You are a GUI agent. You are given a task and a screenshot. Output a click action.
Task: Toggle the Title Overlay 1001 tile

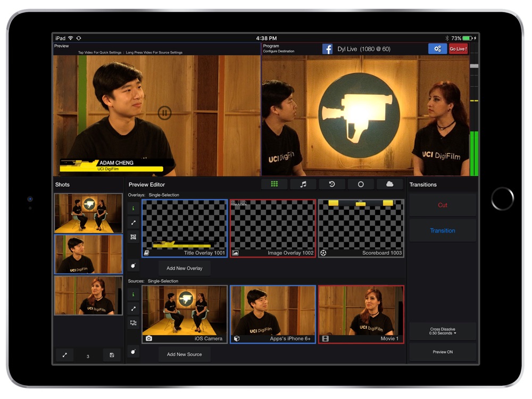[x=185, y=228]
